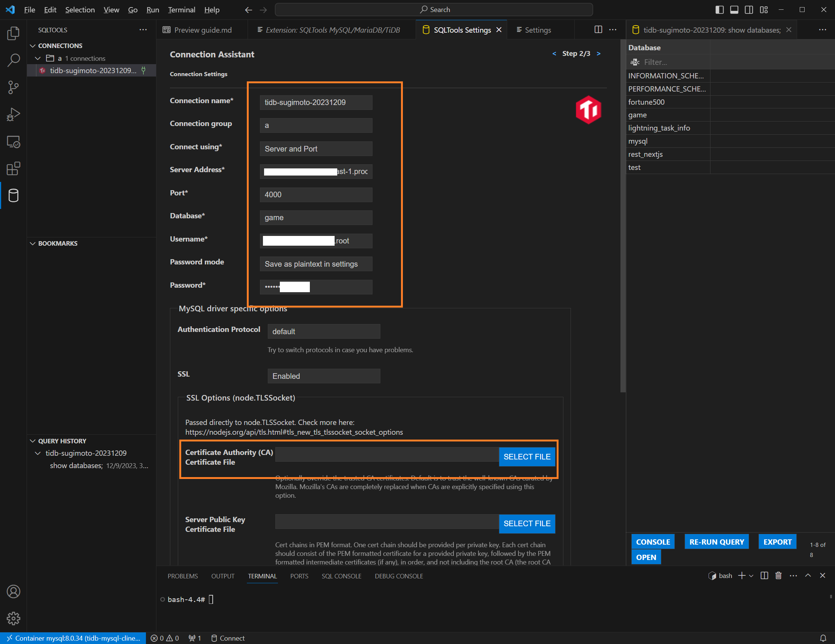Open the Run and Debug view
The width and height of the screenshot is (835, 644).
(13, 114)
